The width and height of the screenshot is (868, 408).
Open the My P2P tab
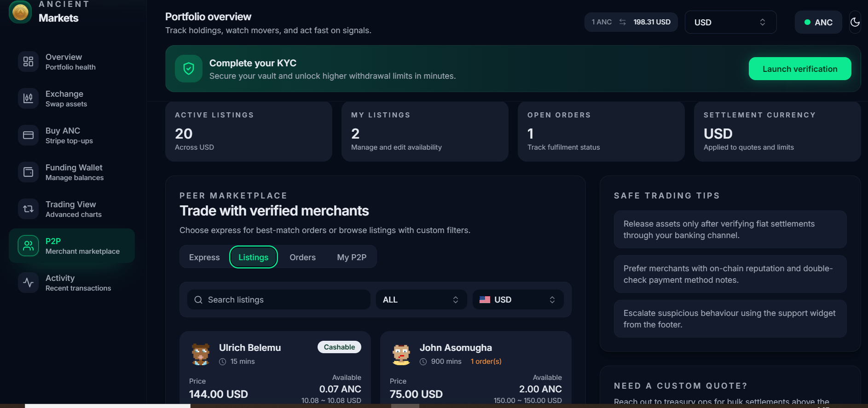click(352, 257)
